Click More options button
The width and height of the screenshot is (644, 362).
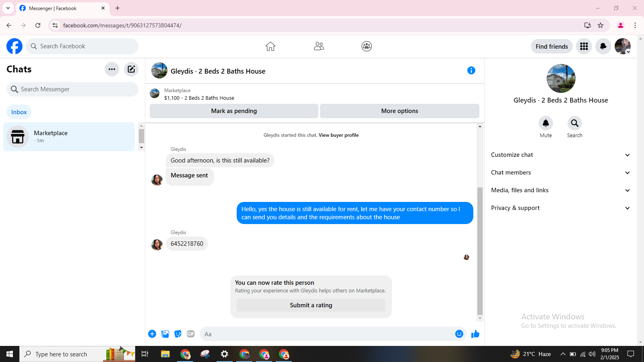pyautogui.click(x=400, y=111)
